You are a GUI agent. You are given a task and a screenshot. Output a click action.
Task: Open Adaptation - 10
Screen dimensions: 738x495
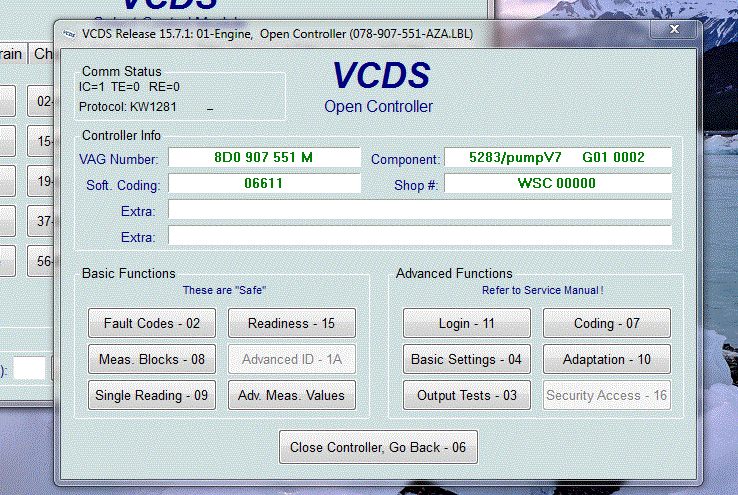coord(607,359)
